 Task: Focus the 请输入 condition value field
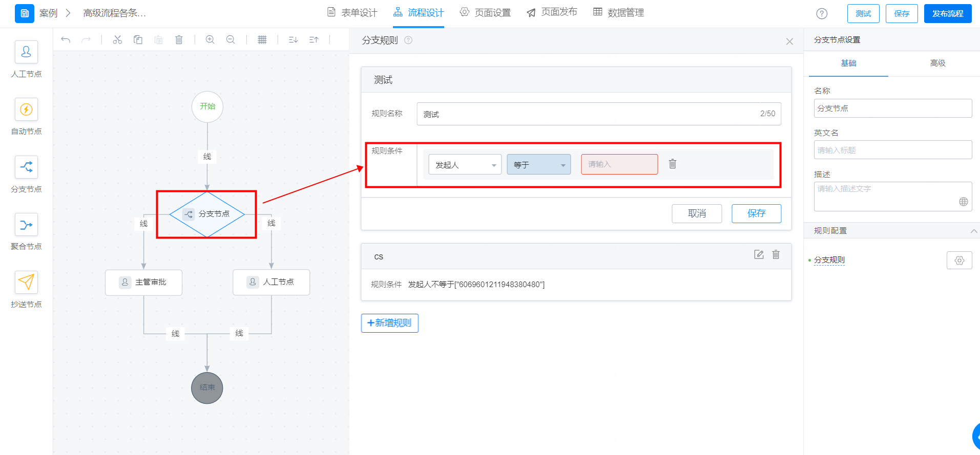click(619, 164)
